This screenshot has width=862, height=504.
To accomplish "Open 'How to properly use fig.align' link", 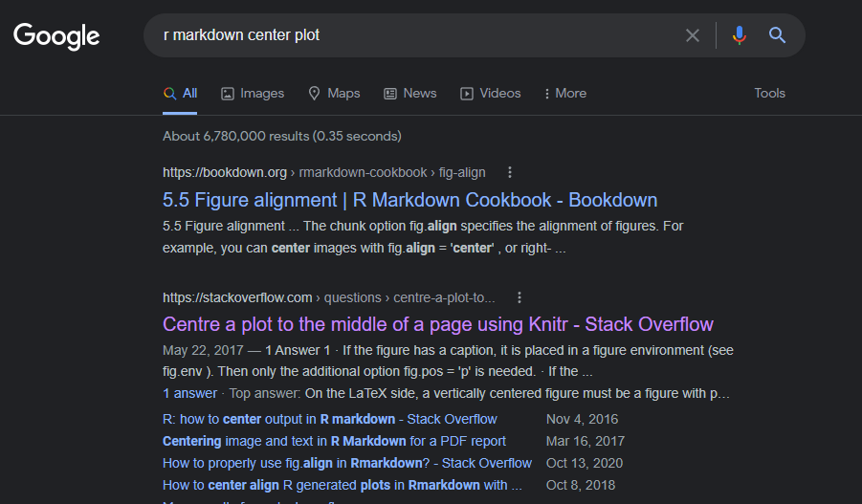I will coord(347,463).
